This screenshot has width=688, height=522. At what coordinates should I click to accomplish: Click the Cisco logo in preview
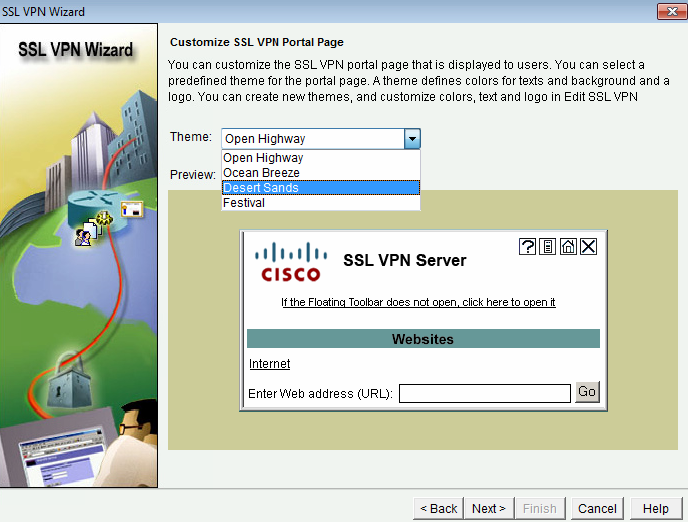pyautogui.click(x=291, y=261)
